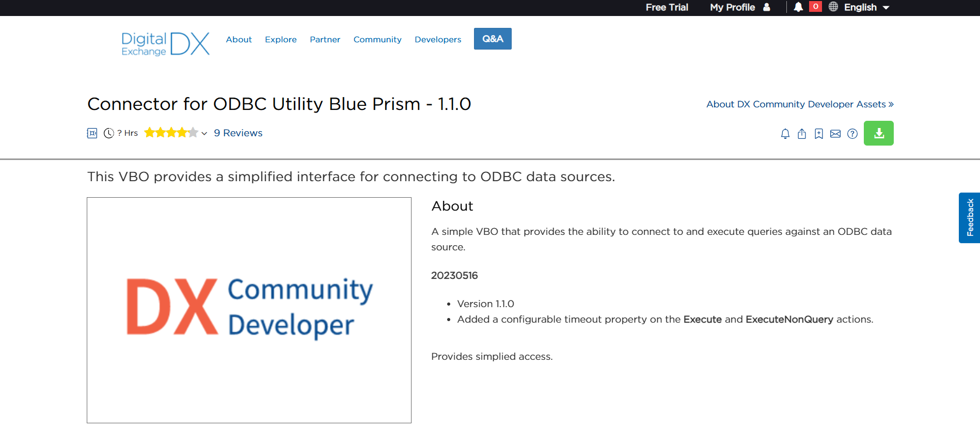The width and height of the screenshot is (980, 430).
Task: Expand the star rating breakdown chevron
Action: [204, 133]
